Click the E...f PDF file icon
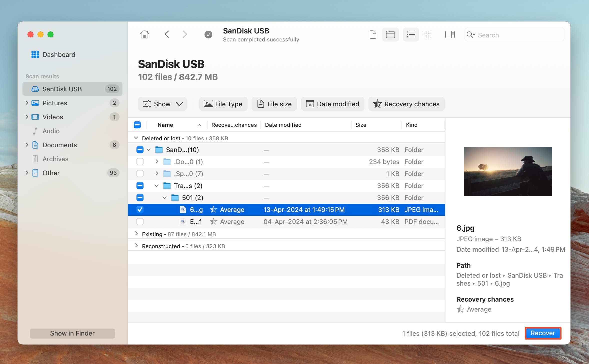This screenshot has height=364, width=589. [183, 222]
